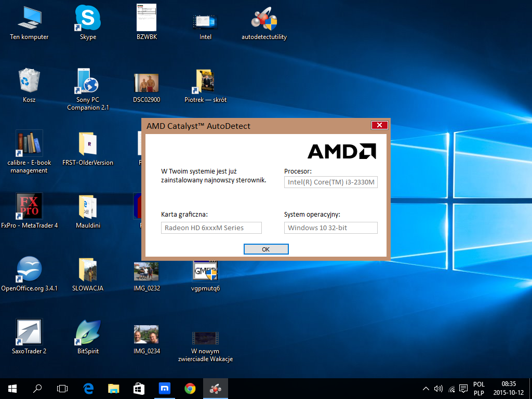Select Sony PC Companion 2.1 shortcut
The height and width of the screenshot is (399, 532).
(x=88, y=89)
